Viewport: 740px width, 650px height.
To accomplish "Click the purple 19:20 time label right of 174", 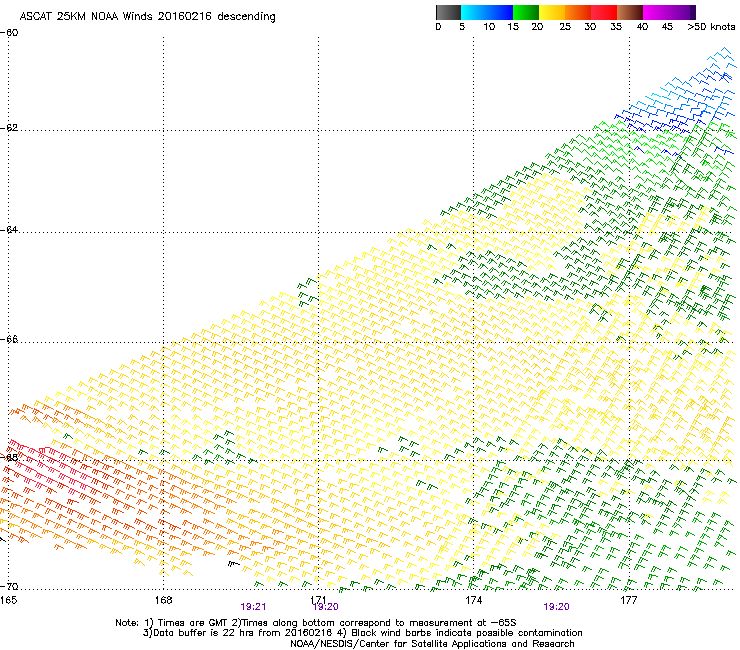I will pos(556,607).
